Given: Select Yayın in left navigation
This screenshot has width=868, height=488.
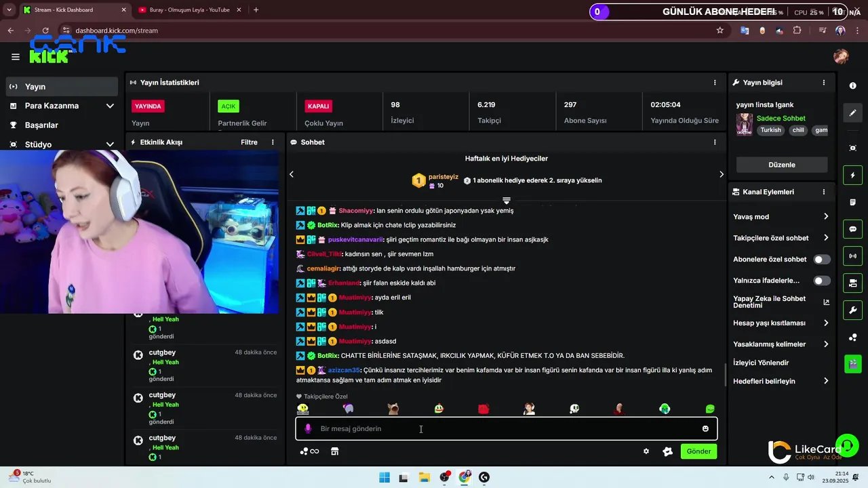Looking at the screenshot, I should (x=62, y=87).
